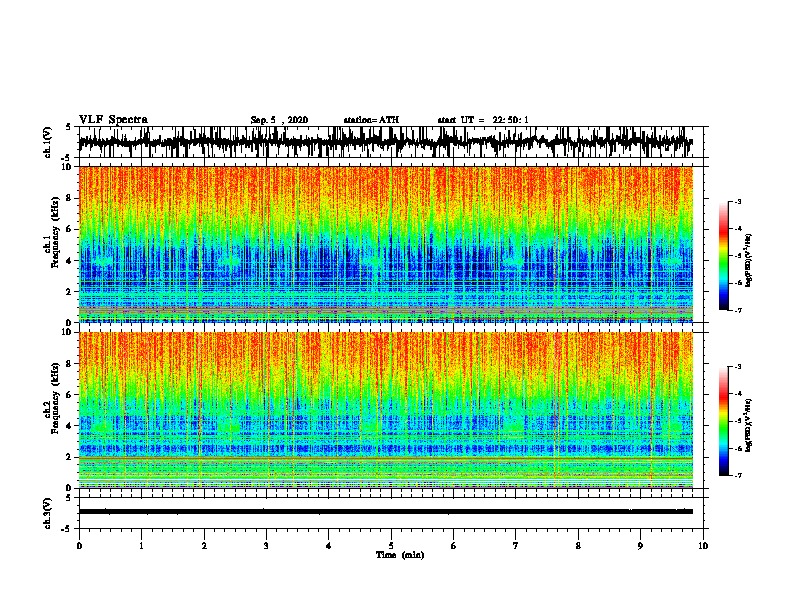Click time axis tick label "5"
The height and width of the screenshot is (612, 792).
pos(391,546)
